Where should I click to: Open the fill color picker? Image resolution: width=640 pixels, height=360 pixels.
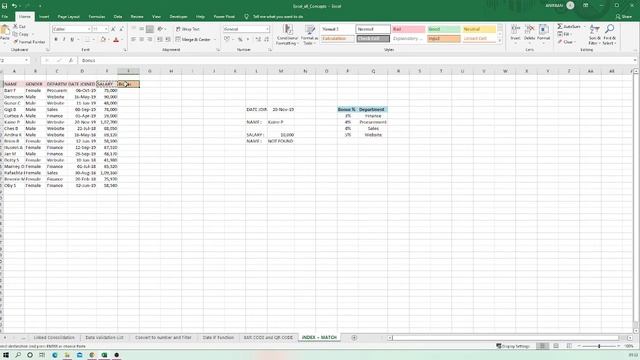(103, 40)
